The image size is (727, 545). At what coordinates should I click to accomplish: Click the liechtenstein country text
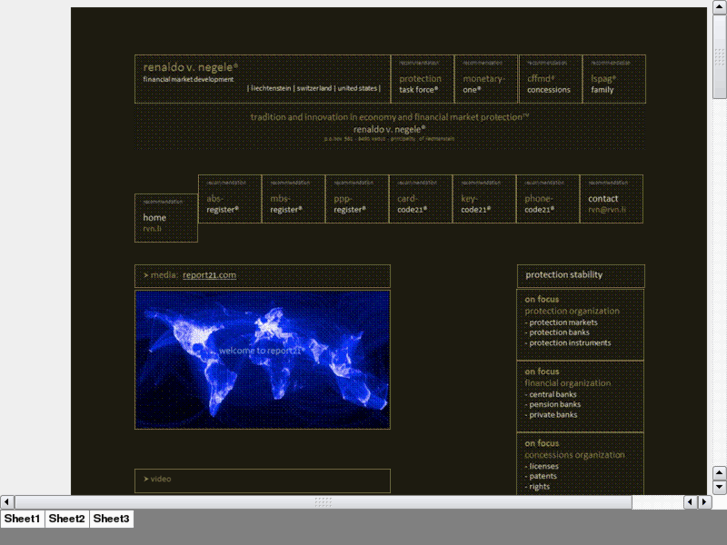(271, 88)
